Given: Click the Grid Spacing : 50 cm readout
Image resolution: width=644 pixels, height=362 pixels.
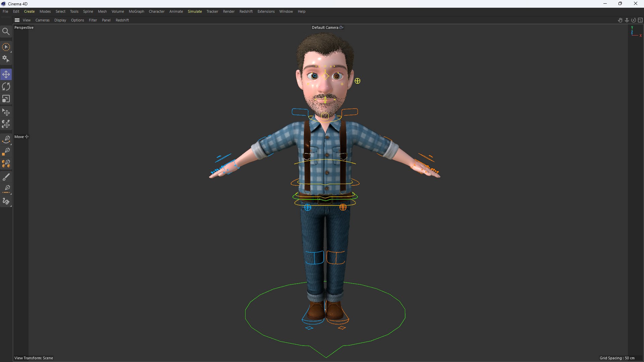Looking at the screenshot, I should (617, 358).
